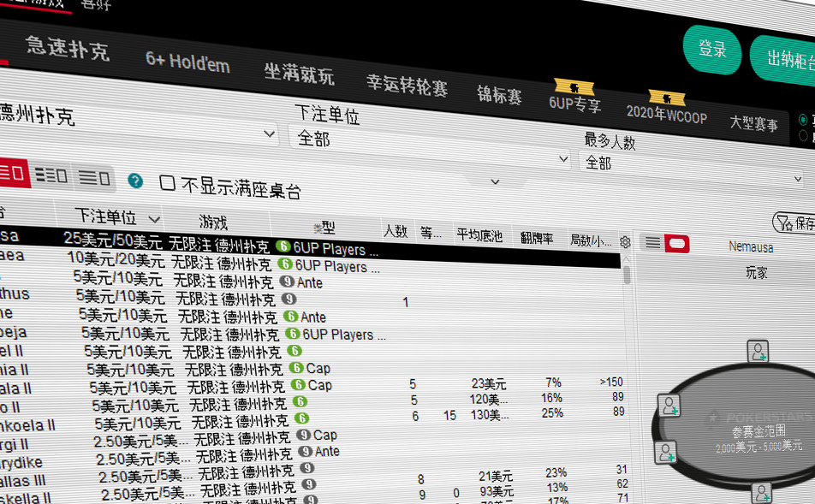Open column settings gear icon

coord(625,241)
